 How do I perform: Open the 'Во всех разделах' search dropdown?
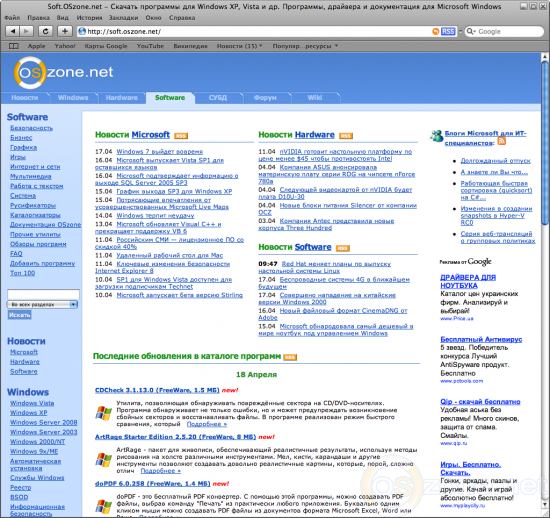pyautogui.click(x=42, y=304)
